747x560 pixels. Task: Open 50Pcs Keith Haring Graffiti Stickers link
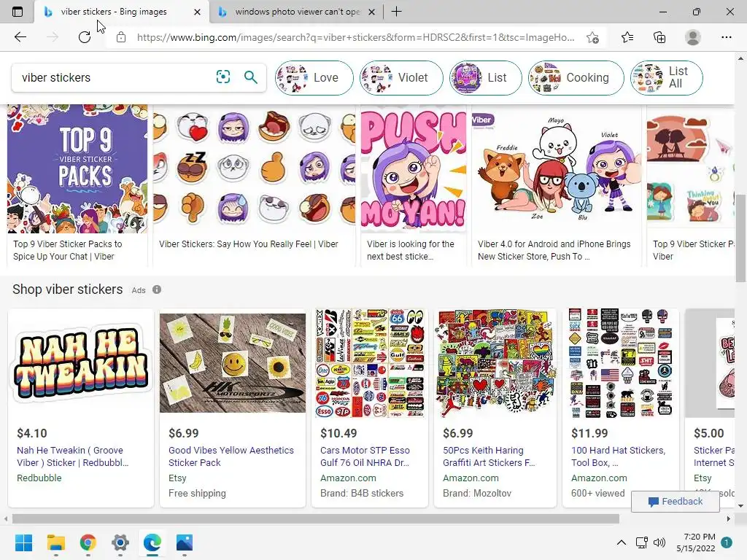(x=489, y=456)
